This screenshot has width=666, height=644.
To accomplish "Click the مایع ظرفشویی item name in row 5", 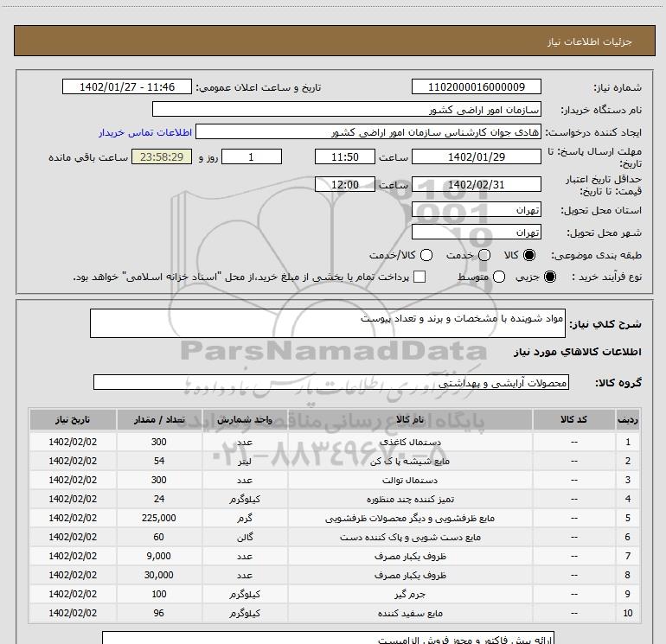I will pyautogui.click(x=410, y=519).
